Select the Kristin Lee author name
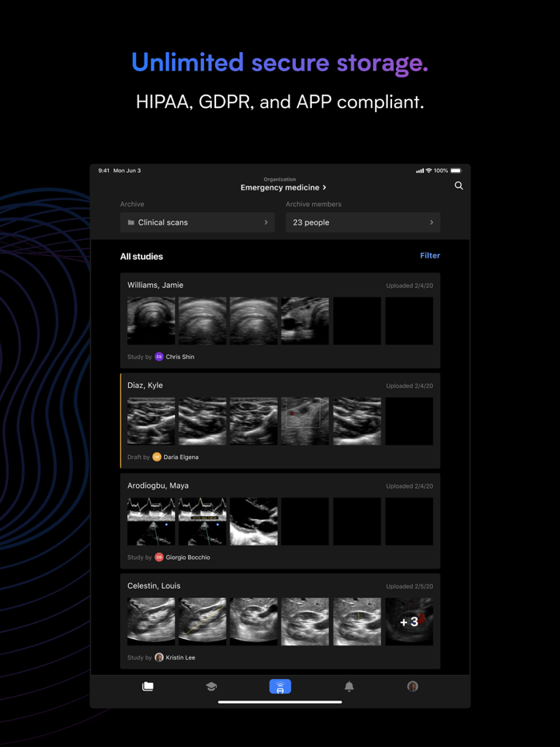The width and height of the screenshot is (560, 747). [x=181, y=657]
